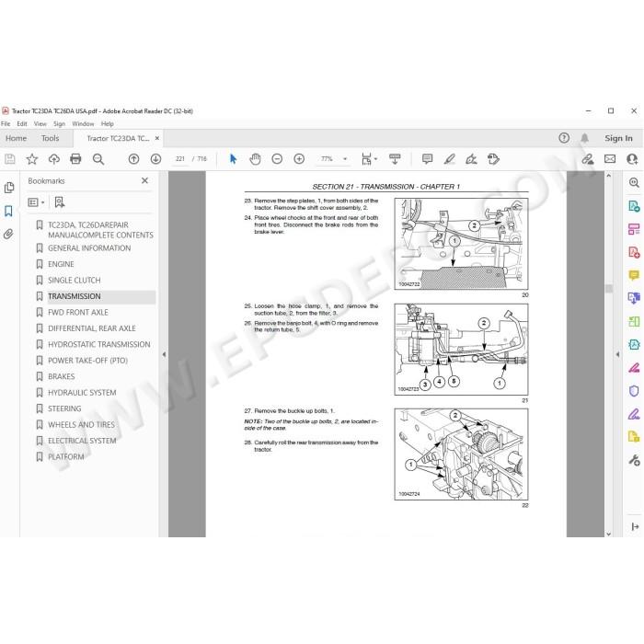Click the Sign In button
Screen dimensions: 644x644
click(618, 138)
